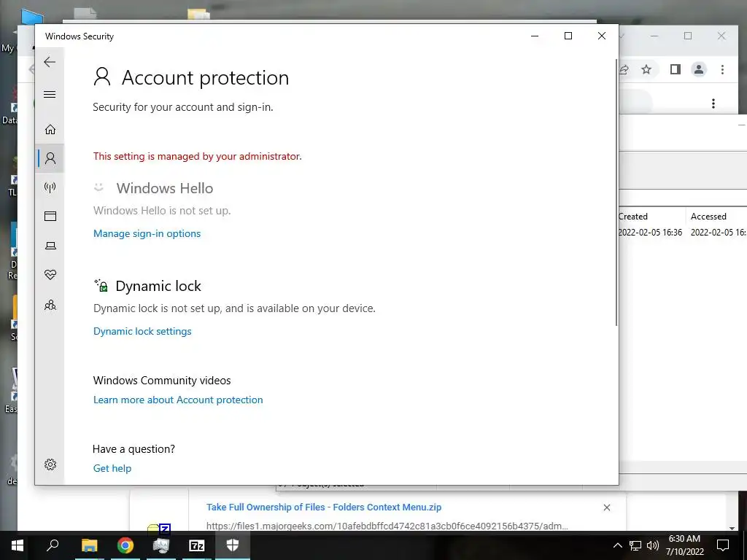Open Dynamic lock settings link
Screen dimensions: 747x560
[x=142, y=331]
